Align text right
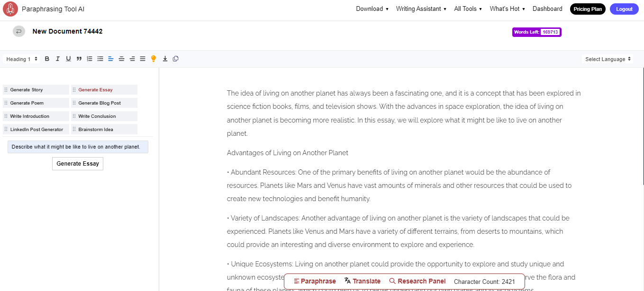Screen dimensions: 644x291 pos(132,59)
